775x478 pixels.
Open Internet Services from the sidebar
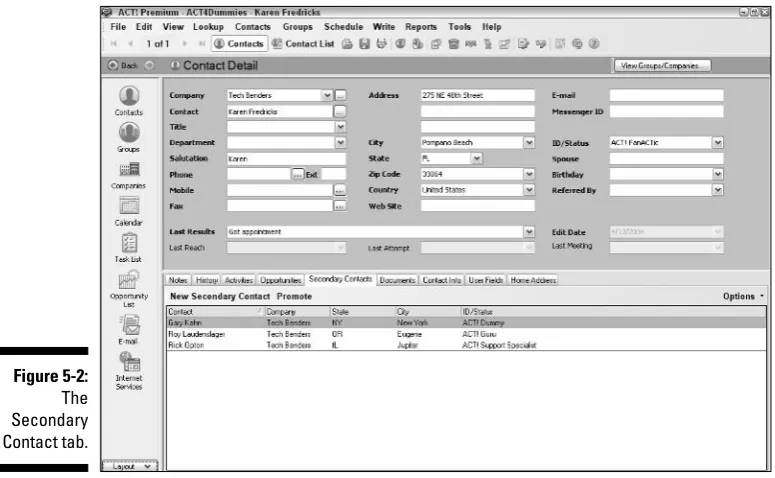tap(129, 371)
